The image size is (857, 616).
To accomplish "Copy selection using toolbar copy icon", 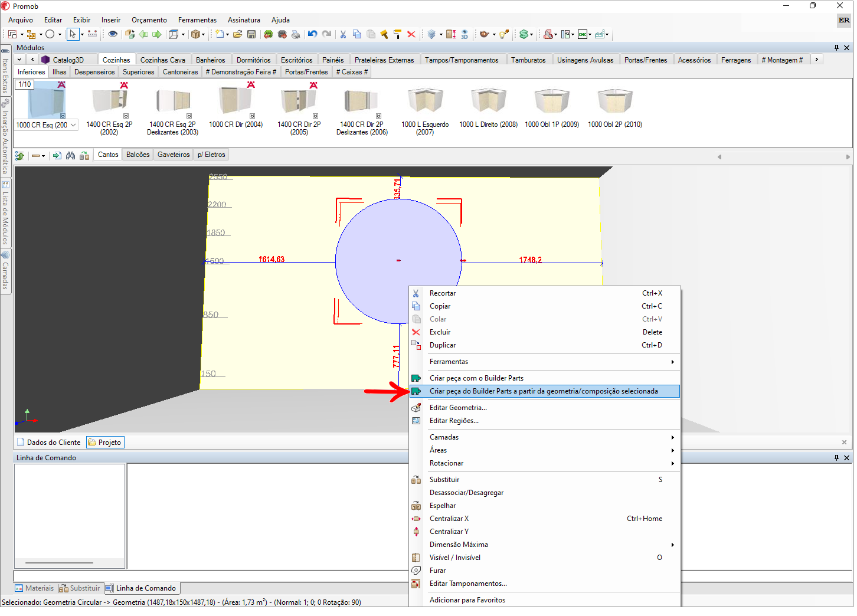I will [357, 34].
